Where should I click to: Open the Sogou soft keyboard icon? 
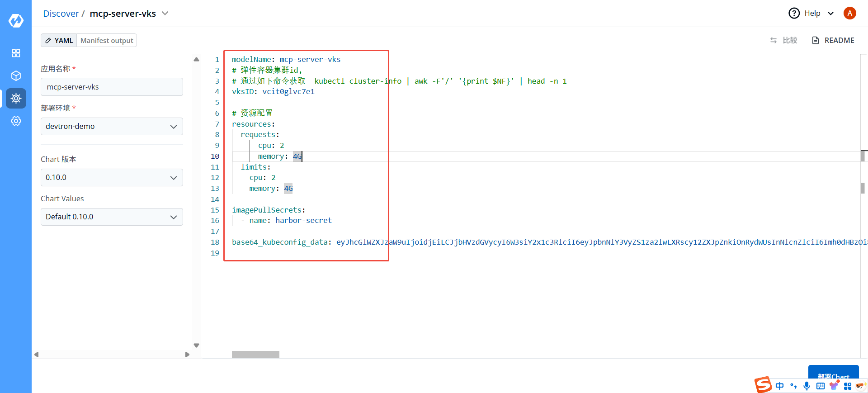(820, 386)
